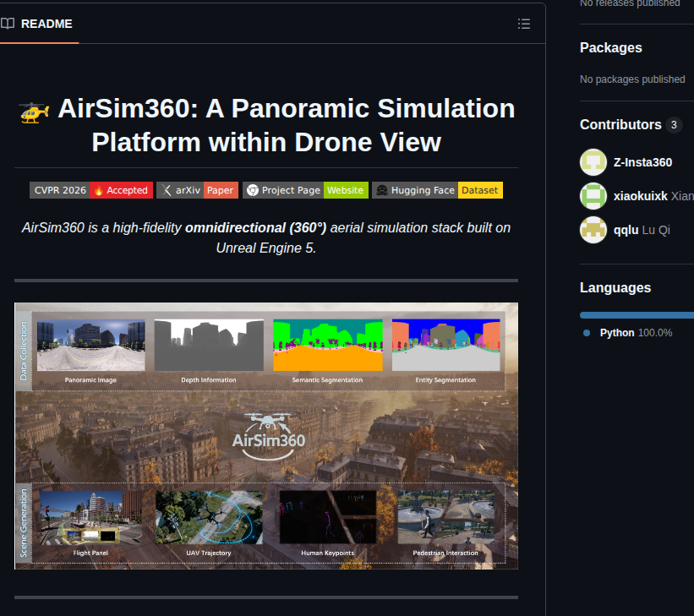This screenshot has width=694, height=616.
Task: Open the README outline menu icon
Action: coord(524,24)
